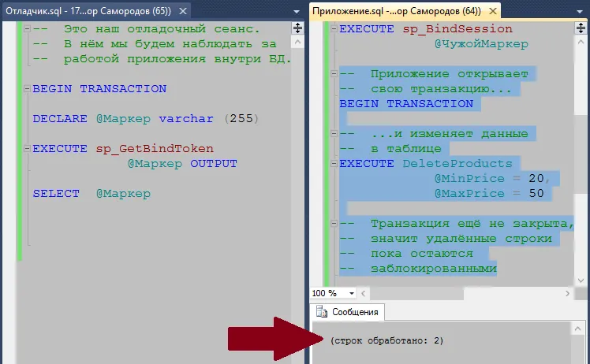
Task: Click sp_GetBindToken procedure name
Action: (x=155, y=149)
